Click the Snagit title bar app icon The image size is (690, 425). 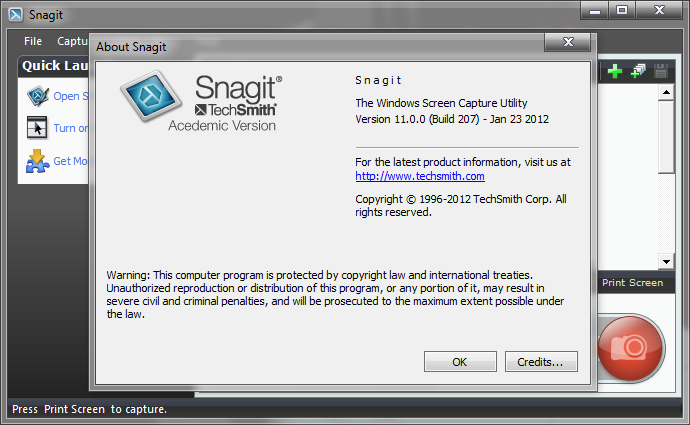point(15,15)
